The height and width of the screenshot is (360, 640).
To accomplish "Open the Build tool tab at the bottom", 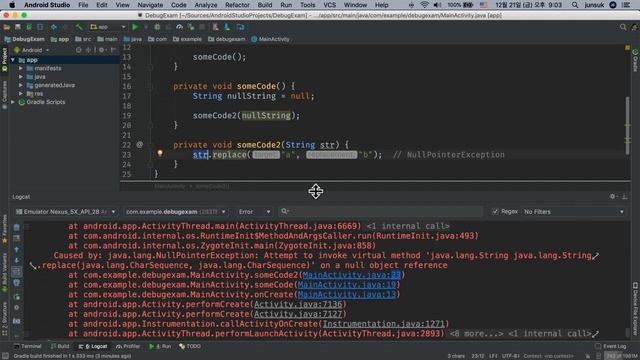I will point(60,346).
